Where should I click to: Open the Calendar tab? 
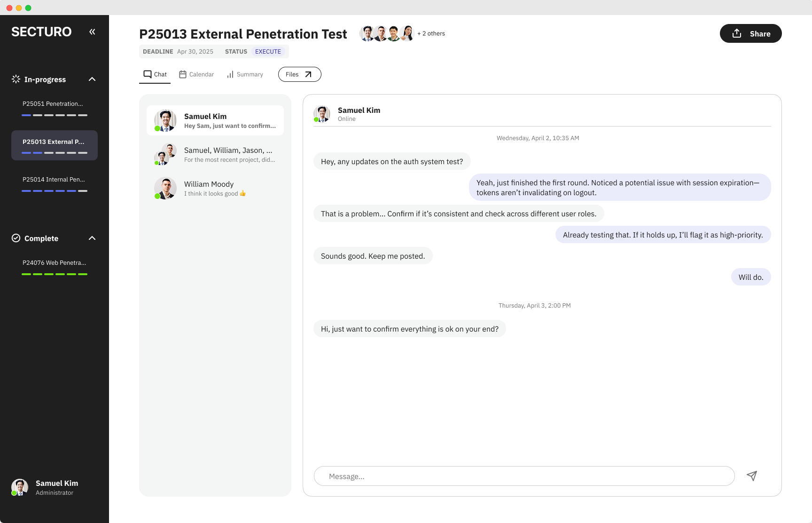pyautogui.click(x=196, y=74)
